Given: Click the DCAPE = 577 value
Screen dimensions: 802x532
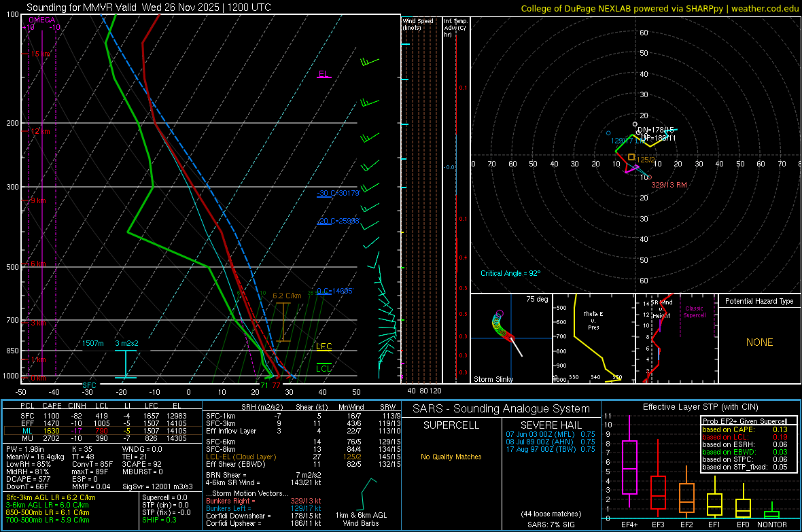Looking at the screenshot, I should tap(28, 479).
